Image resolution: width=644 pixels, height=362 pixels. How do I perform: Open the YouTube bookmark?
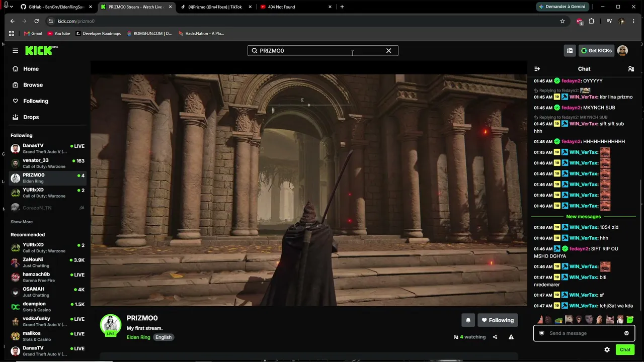pos(59,34)
